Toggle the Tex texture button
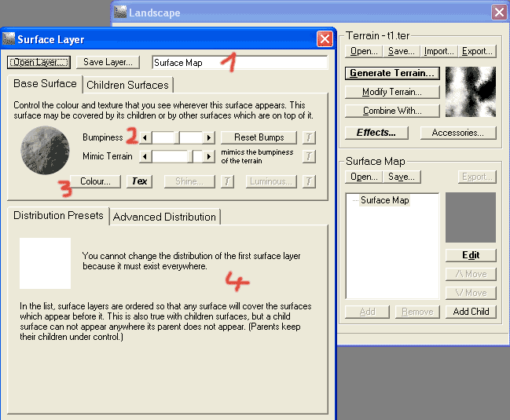Viewport: 510px width, 420px height. pyautogui.click(x=139, y=181)
